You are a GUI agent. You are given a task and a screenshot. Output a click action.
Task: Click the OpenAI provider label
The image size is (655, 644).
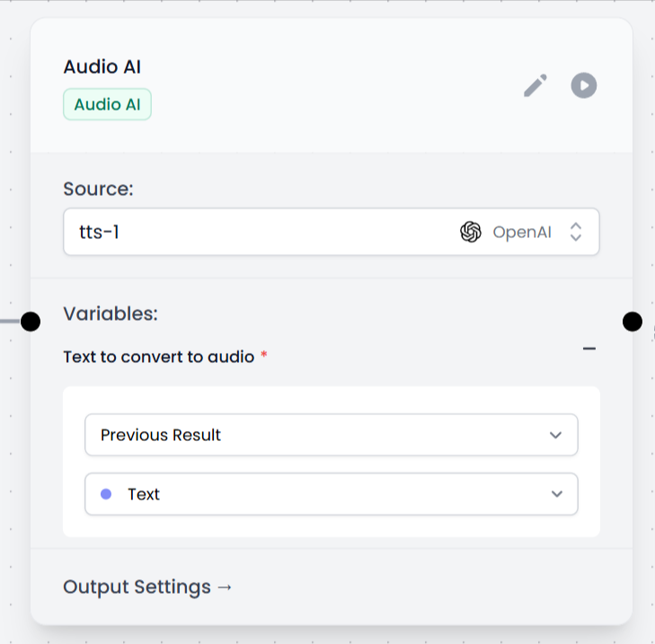click(522, 232)
